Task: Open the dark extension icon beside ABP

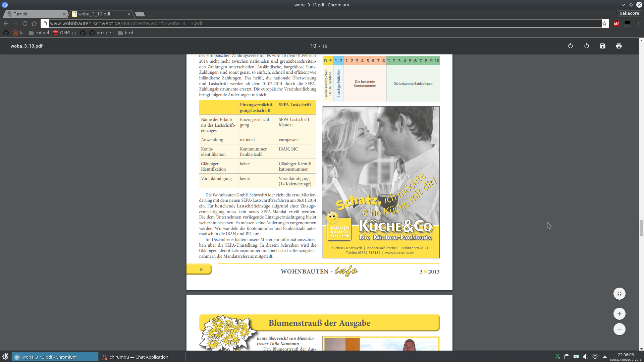Action: pos(627,23)
